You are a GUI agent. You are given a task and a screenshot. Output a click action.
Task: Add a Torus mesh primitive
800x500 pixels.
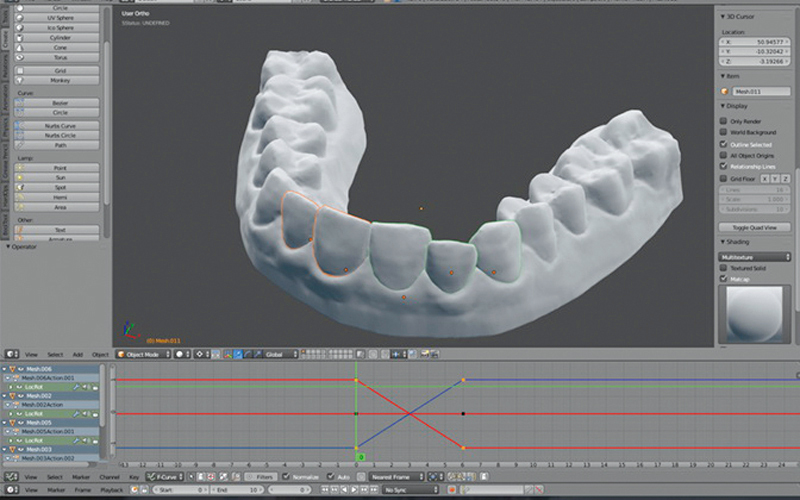60,57
